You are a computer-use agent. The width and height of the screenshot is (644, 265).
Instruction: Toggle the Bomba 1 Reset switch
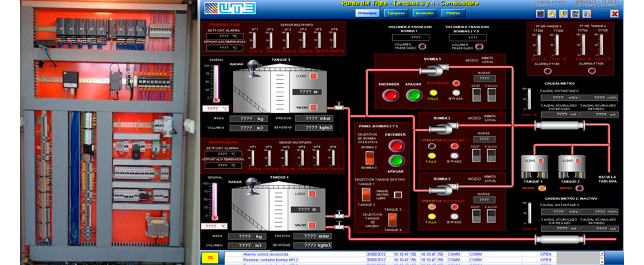476,95
